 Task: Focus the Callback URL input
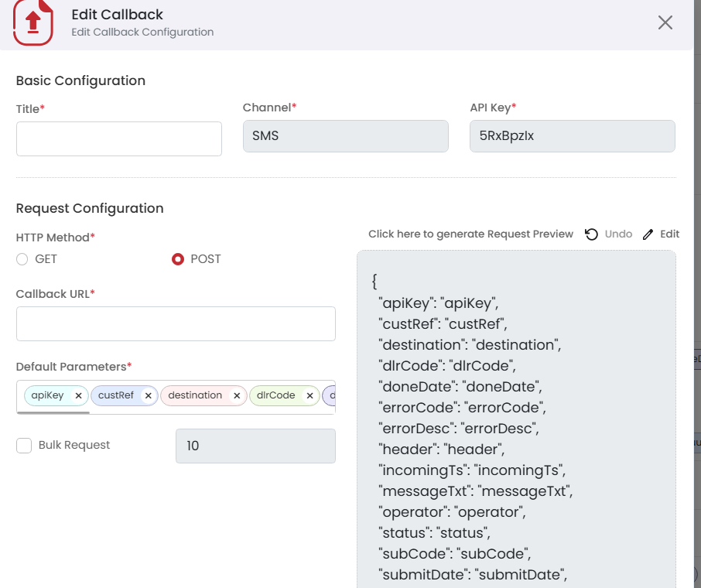pos(176,323)
